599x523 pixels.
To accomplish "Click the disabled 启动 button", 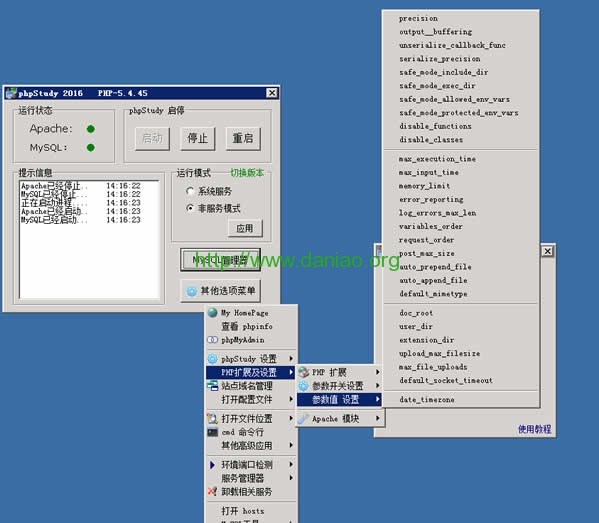I will point(152,138).
